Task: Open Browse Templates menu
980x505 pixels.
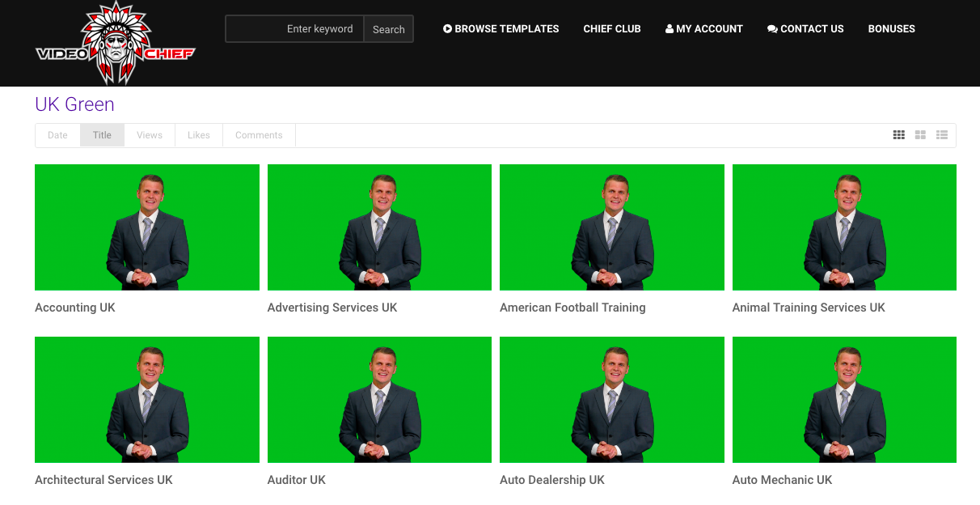Action: pos(501,28)
